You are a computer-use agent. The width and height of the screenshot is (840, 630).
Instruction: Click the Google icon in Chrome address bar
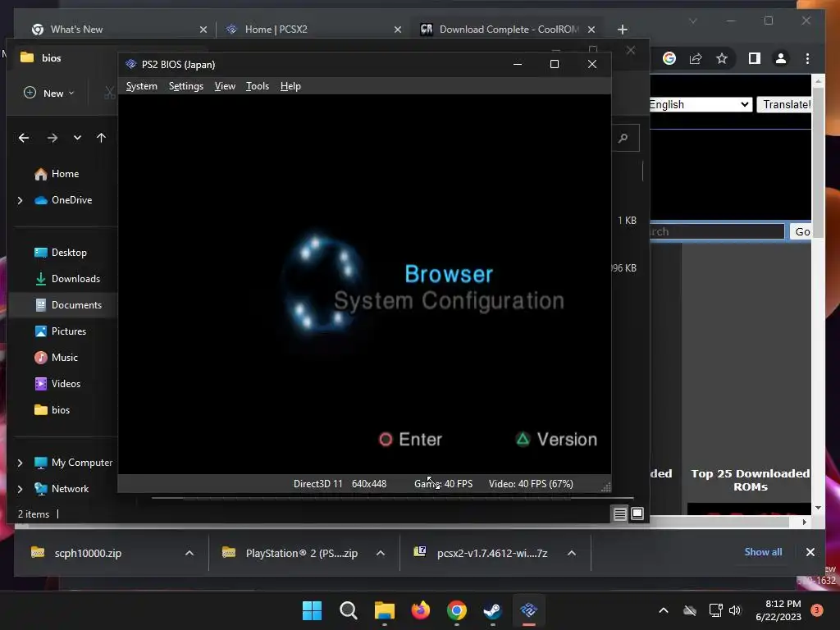pyautogui.click(x=669, y=58)
